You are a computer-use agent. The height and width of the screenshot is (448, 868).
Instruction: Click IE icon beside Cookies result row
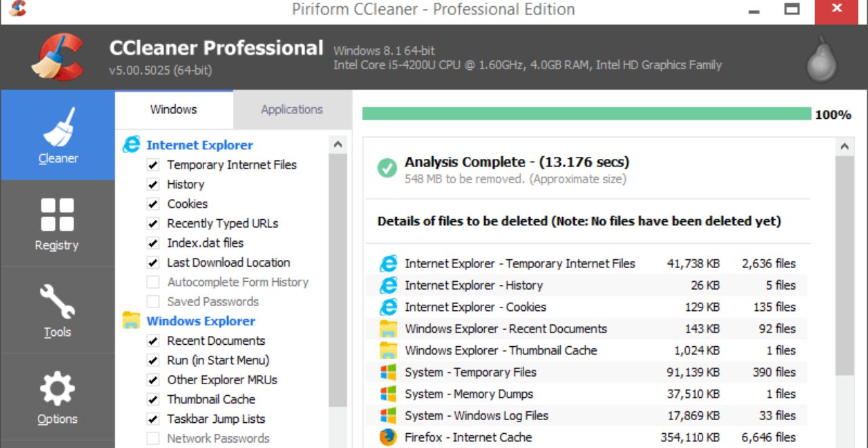(388, 307)
